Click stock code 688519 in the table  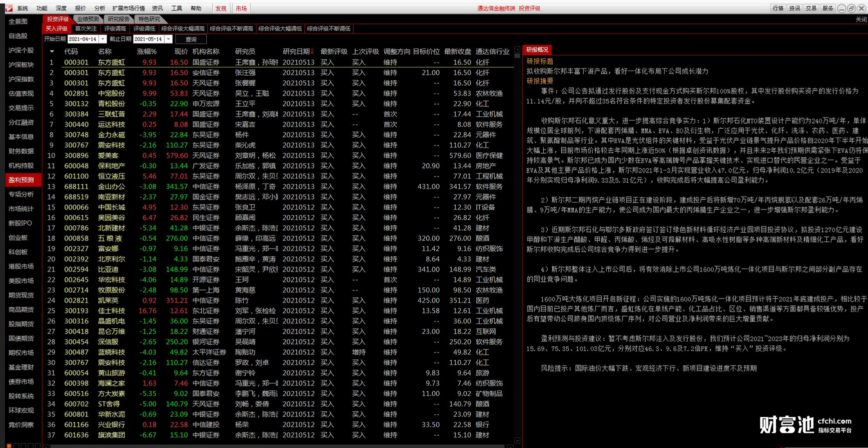[76, 197]
